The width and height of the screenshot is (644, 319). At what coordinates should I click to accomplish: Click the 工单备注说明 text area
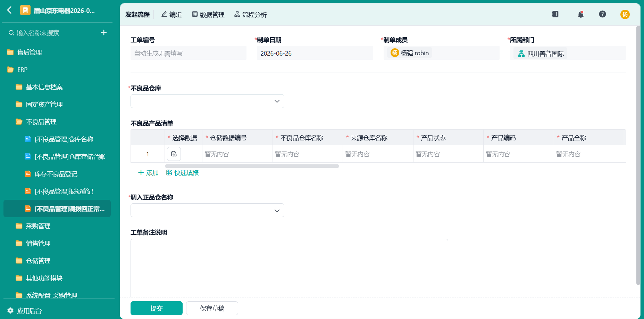point(289,268)
